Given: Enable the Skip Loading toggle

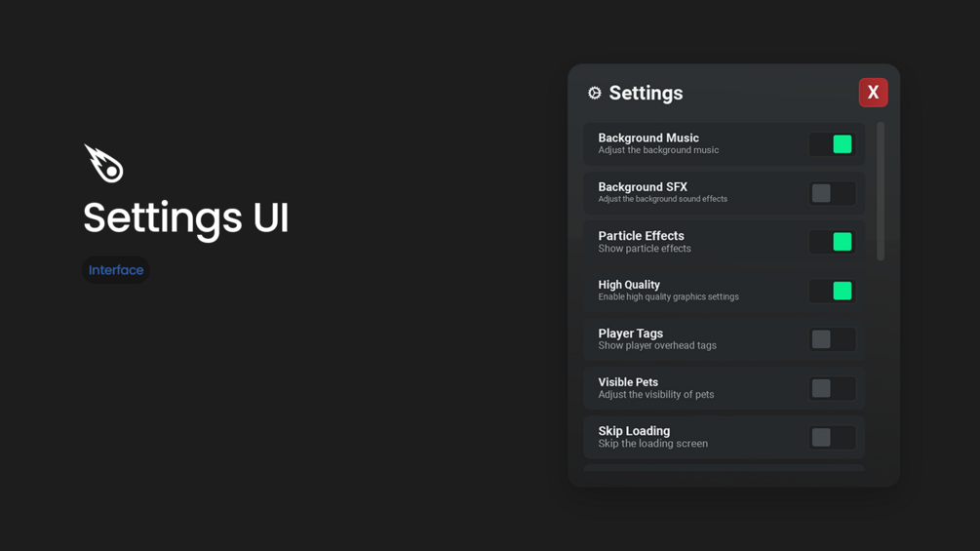Looking at the screenshot, I should coord(832,437).
